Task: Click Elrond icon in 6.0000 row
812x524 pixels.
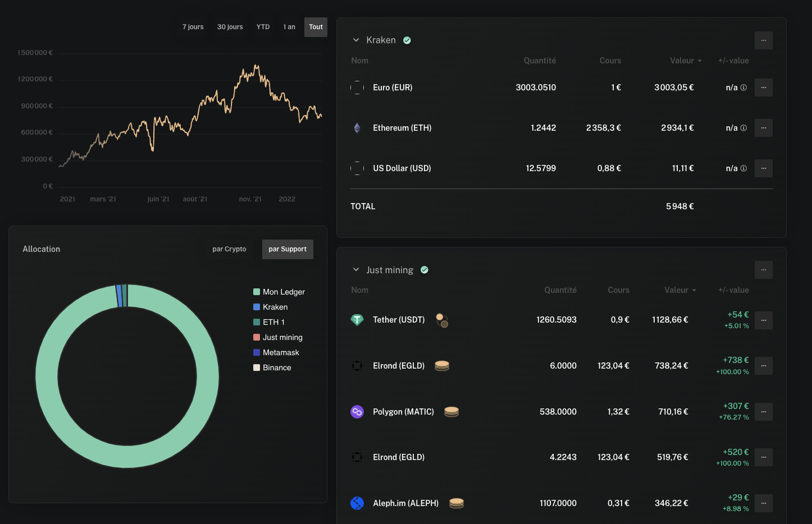Action: [357, 366]
